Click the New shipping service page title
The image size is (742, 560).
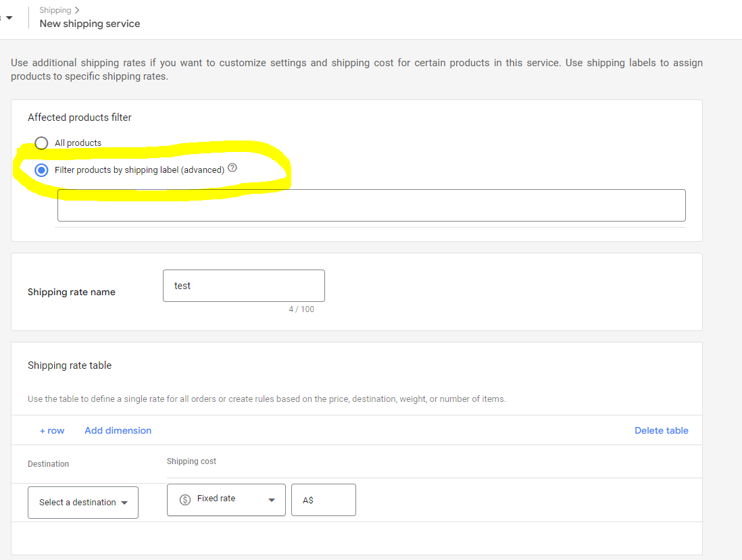[90, 24]
